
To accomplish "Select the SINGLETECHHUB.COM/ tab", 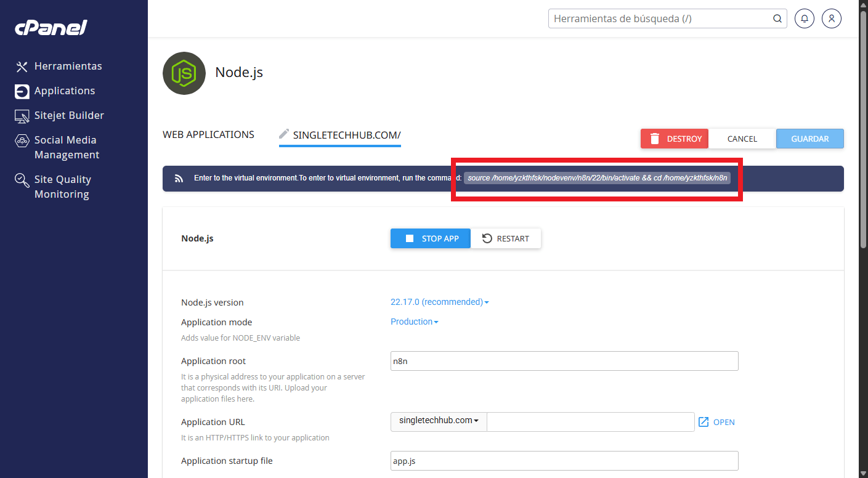I will tap(347, 135).
